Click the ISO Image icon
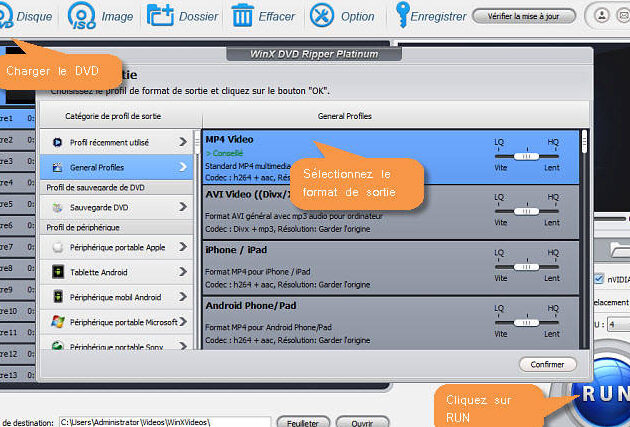This screenshot has width=630, height=427. pyautogui.click(x=82, y=16)
